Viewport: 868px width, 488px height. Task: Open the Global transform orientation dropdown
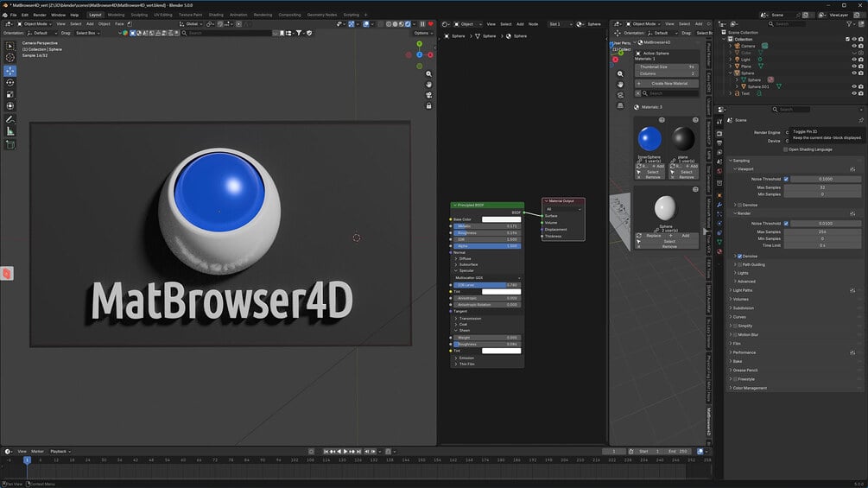click(191, 24)
